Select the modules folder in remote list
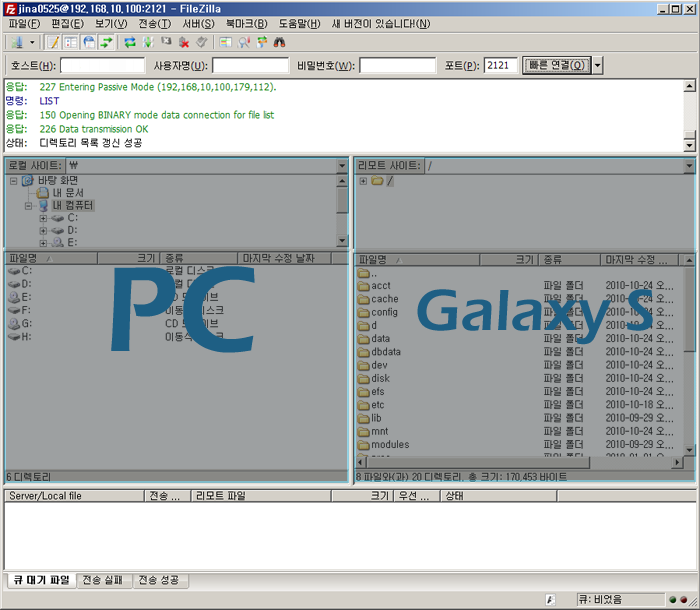The height and width of the screenshot is (610, 700). pyautogui.click(x=390, y=445)
